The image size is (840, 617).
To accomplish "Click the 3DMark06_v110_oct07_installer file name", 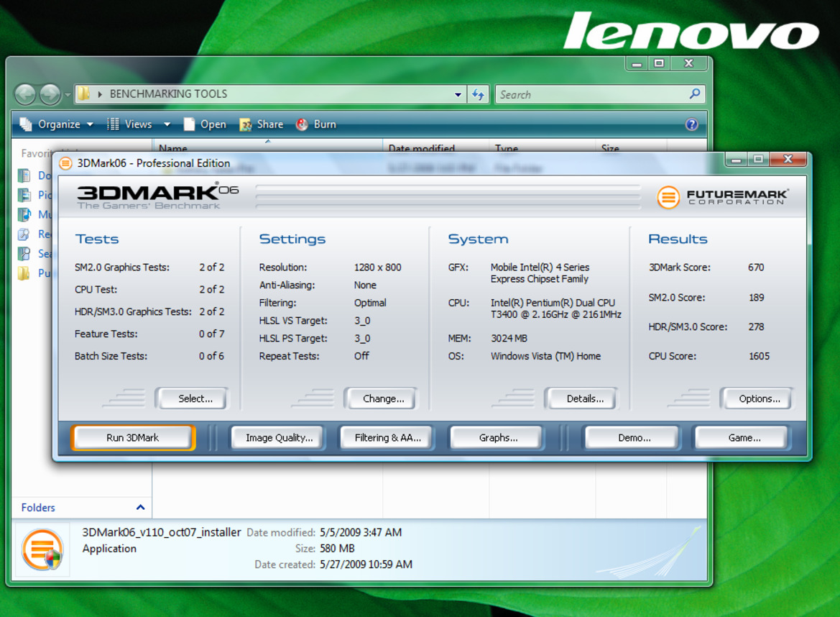I will [161, 532].
